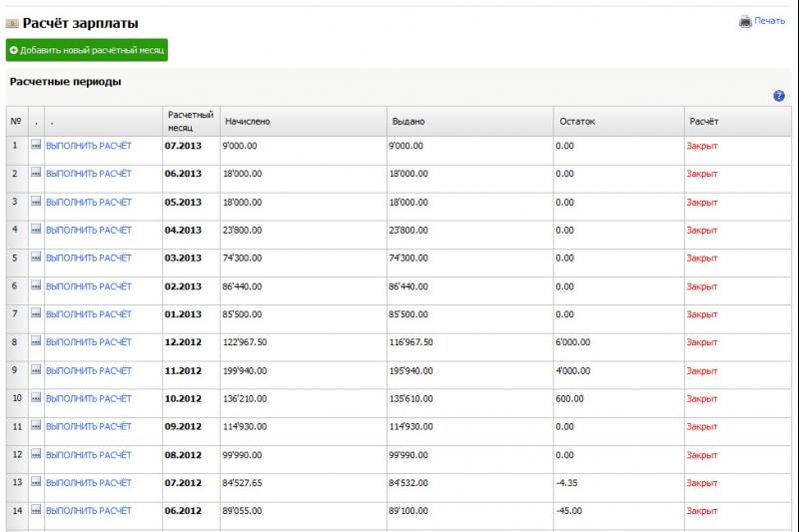The width and height of the screenshot is (799, 532).
Task: Click the small icon in row 10.2012
Action: 36,398
